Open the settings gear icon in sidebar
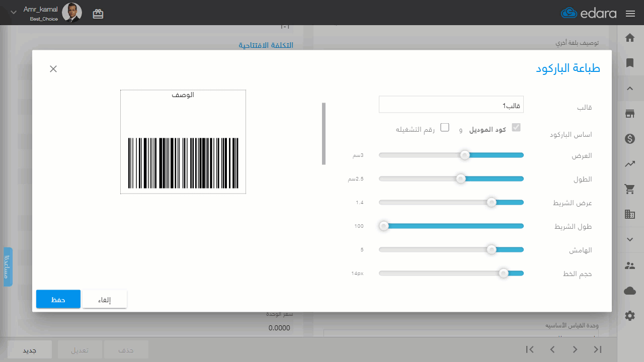Image resolution: width=644 pixels, height=362 pixels. point(629,316)
